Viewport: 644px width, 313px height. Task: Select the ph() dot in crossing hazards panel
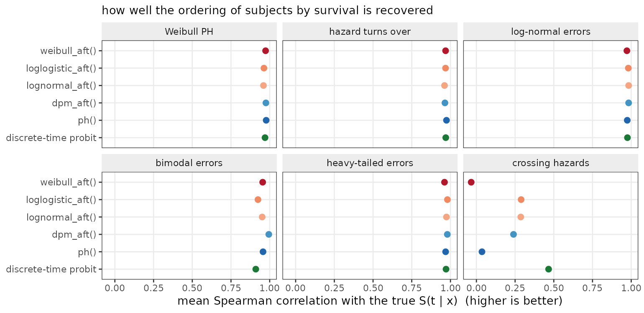(482, 252)
